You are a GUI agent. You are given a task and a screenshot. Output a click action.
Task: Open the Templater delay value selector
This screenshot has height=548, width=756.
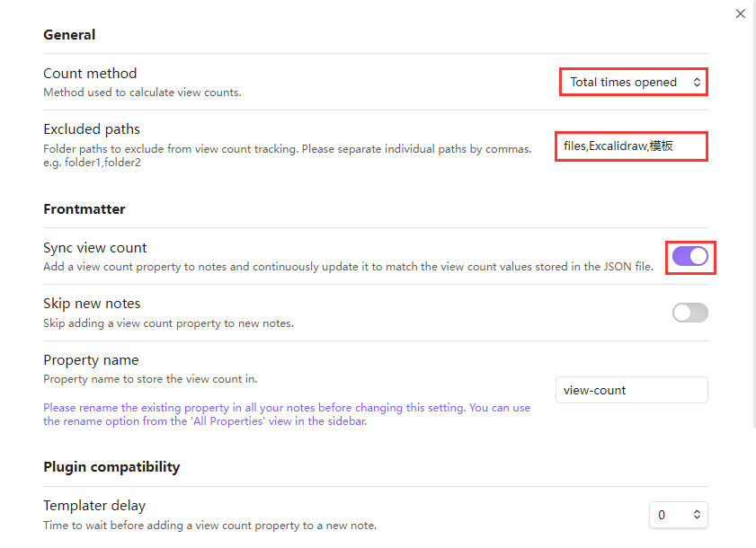pyautogui.click(x=670, y=515)
